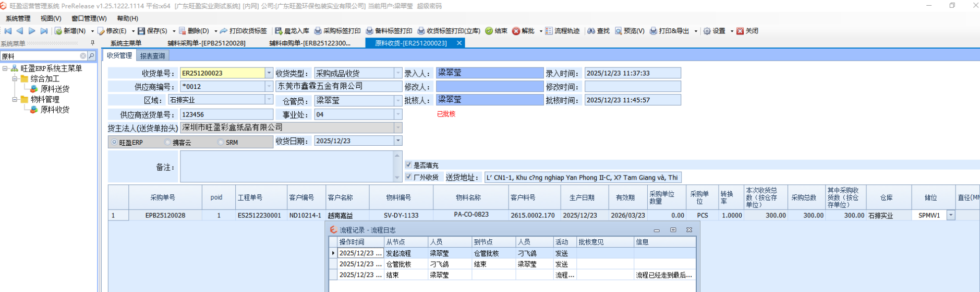This screenshot has width=980, height=292.
Task: Click the magnifier in system menu search
Action: click(91, 56)
